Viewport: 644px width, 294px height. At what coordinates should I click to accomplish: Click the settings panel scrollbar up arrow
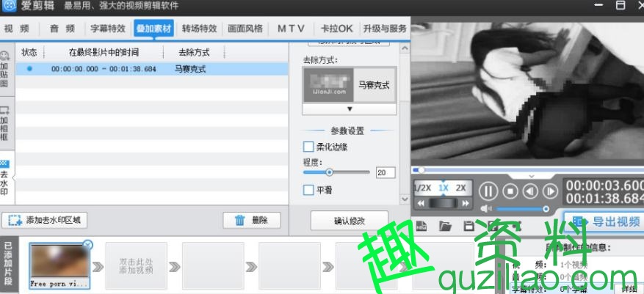405,48
